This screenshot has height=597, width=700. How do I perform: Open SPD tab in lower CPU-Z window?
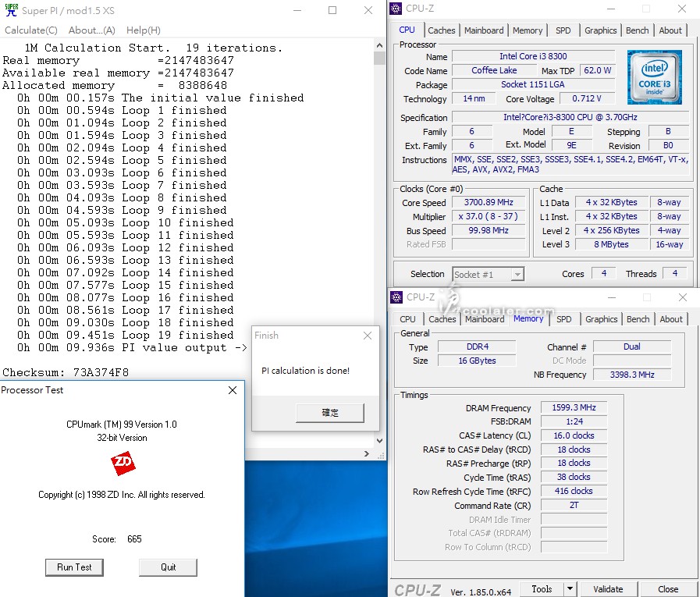(x=564, y=319)
